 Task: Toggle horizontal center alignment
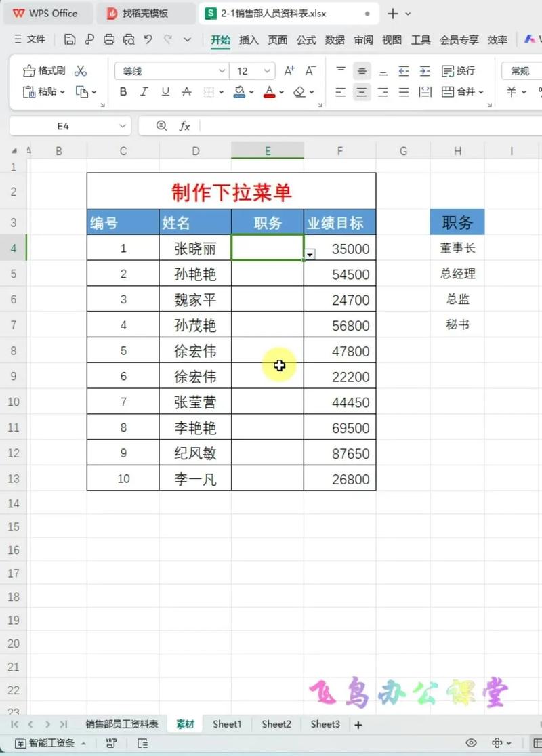click(362, 91)
